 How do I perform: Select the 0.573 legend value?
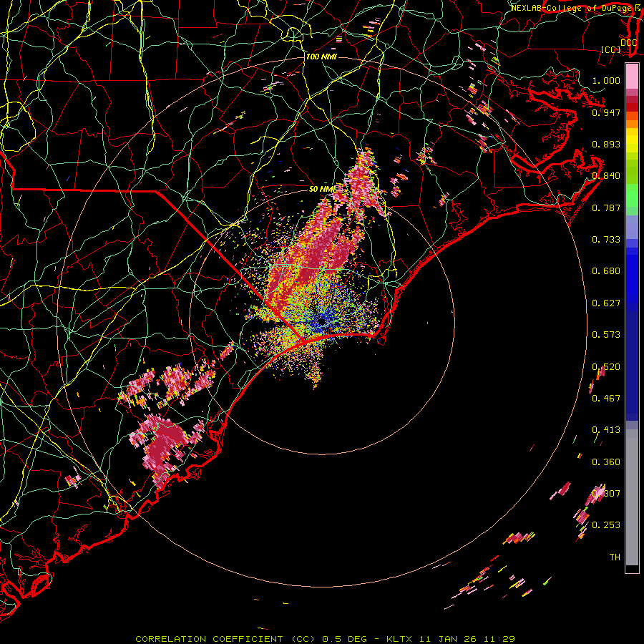click(606, 335)
